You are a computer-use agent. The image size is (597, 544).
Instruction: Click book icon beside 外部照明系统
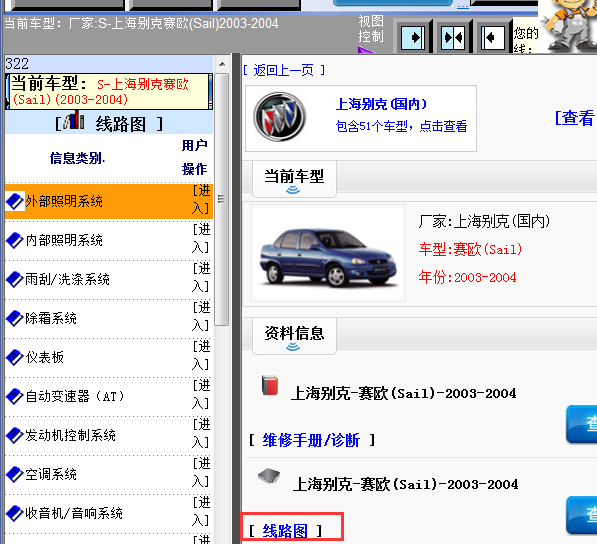click(x=15, y=201)
